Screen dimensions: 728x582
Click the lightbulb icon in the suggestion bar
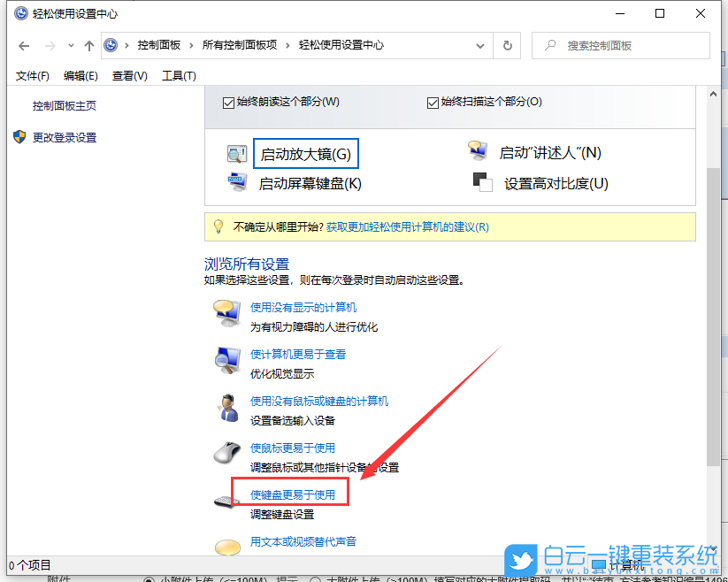pyautogui.click(x=218, y=227)
